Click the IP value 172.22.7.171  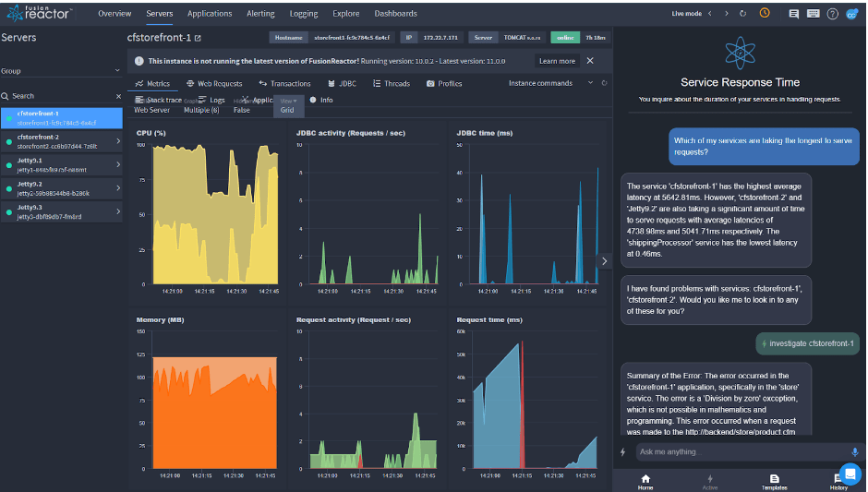[x=440, y=38]
